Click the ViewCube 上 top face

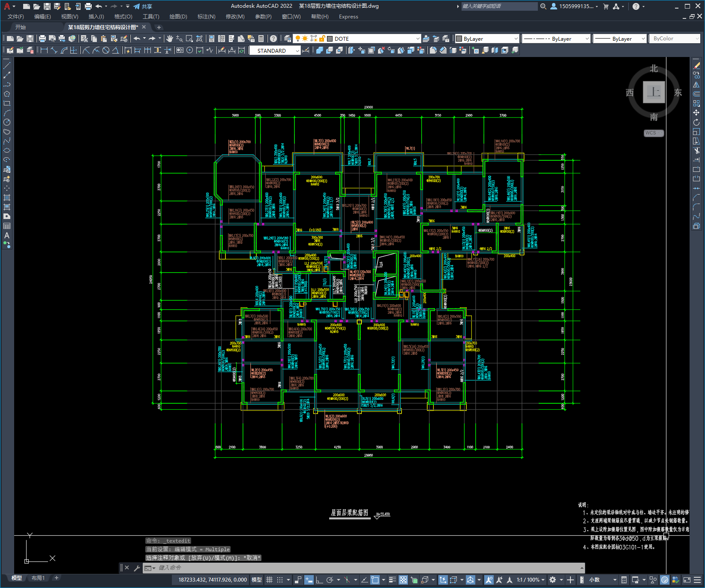[x=654, y=92]
